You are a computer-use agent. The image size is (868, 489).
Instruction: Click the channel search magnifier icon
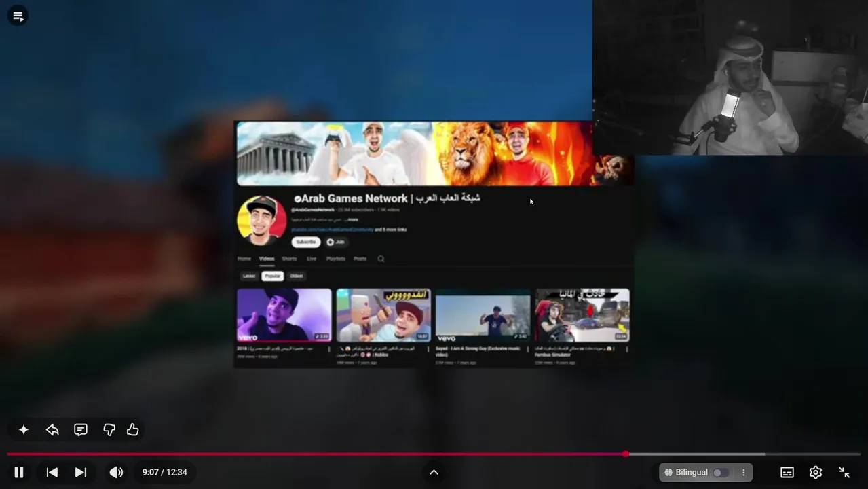point(381,259)
